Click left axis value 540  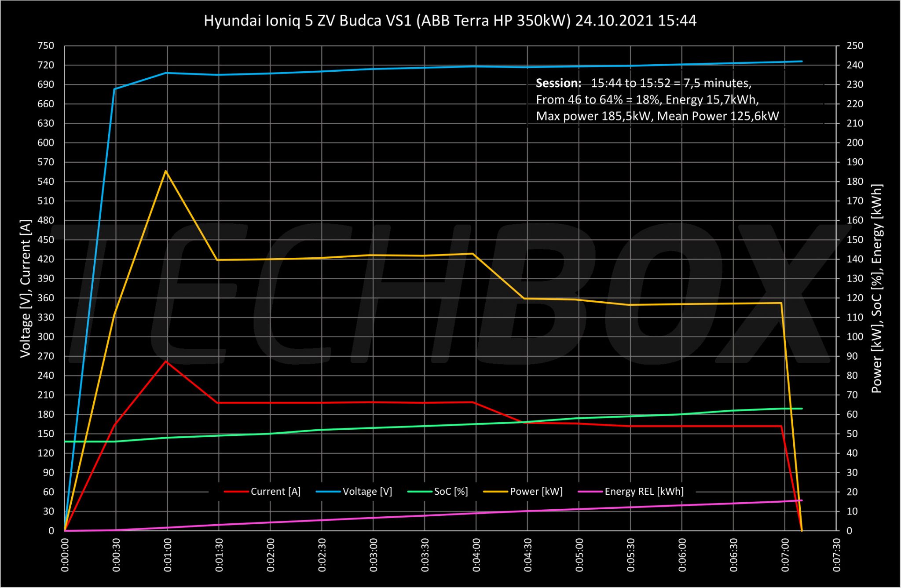(46, 182)
